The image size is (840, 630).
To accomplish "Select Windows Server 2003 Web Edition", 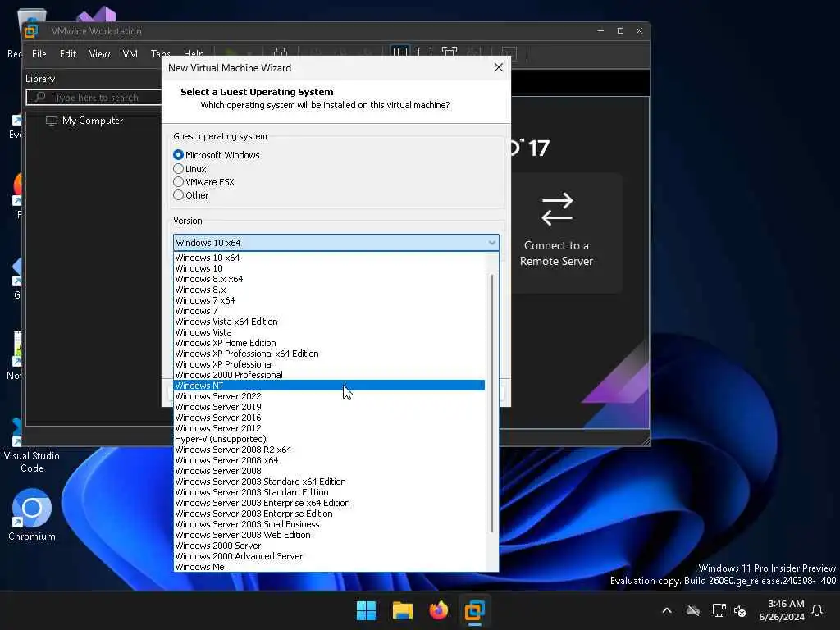I will (x=330, y=535).
